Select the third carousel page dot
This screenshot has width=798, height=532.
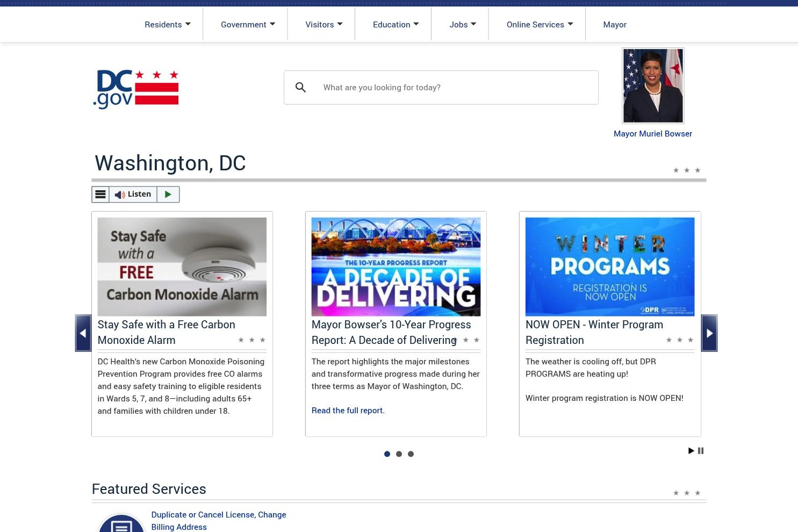(411, 454)
